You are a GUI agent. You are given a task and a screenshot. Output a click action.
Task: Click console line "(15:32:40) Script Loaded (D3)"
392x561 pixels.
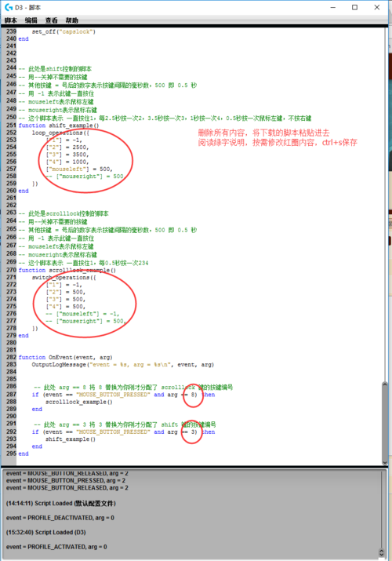[x=45, y=533]
